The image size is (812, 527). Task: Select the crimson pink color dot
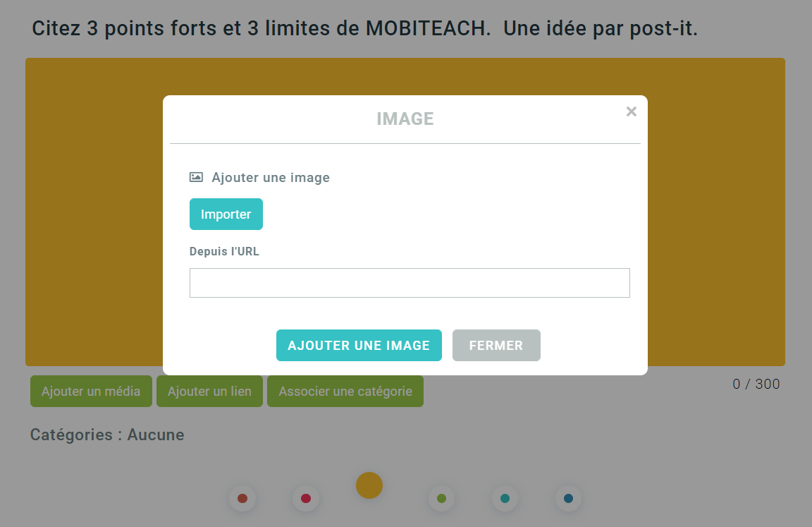(305, 499)
